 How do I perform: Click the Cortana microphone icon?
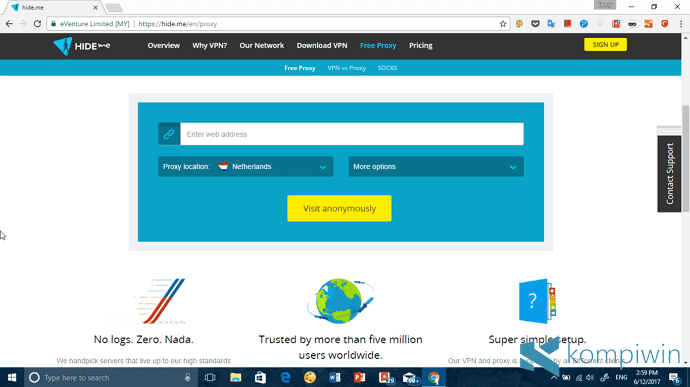tap(187, 377)
